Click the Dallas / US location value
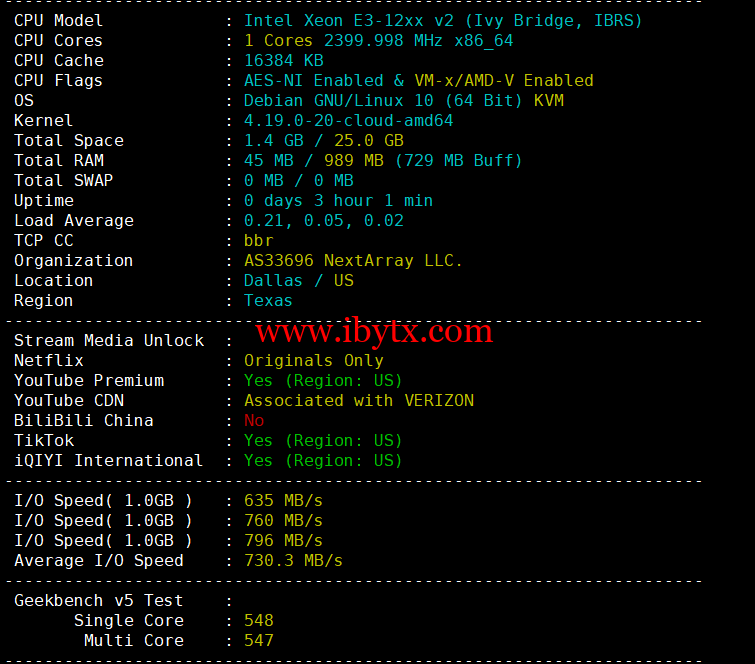 [299, 280]
